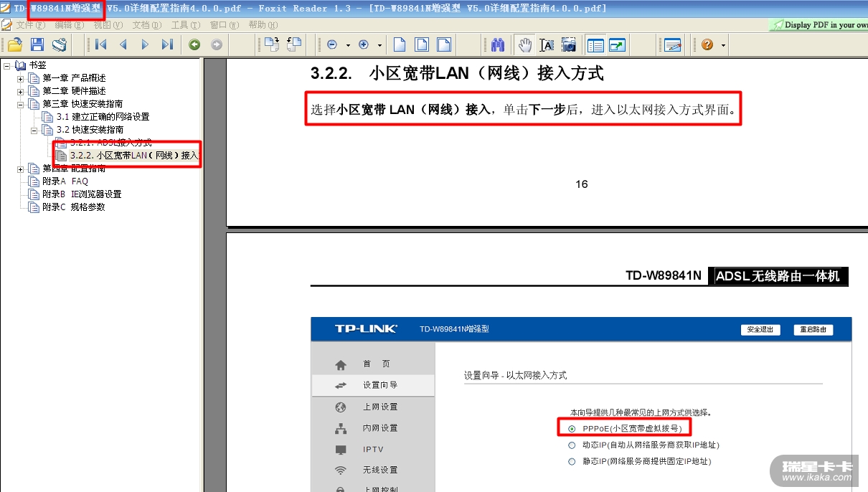Open the 工具 menu
The image size is (868, 492).
coord(185,25)
